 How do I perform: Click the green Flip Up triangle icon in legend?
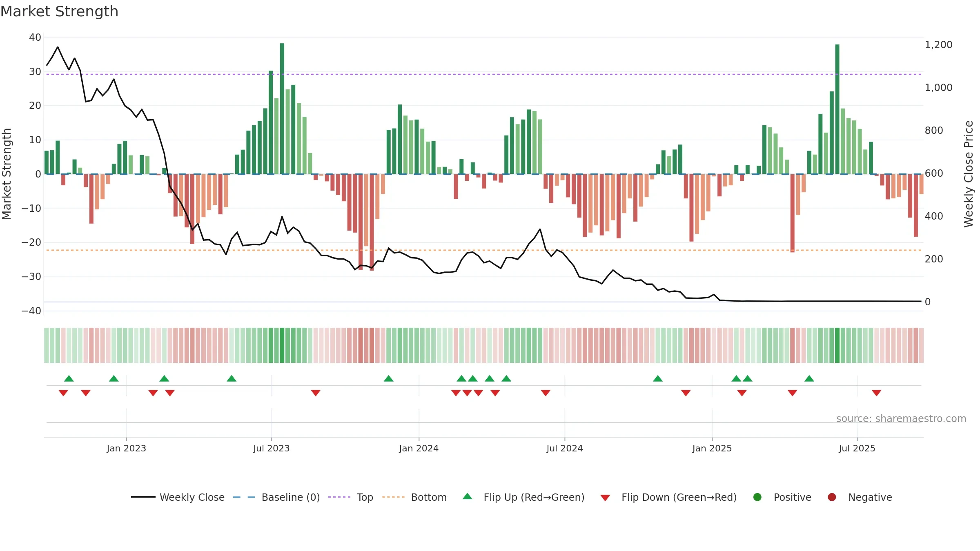coord(468,497)
